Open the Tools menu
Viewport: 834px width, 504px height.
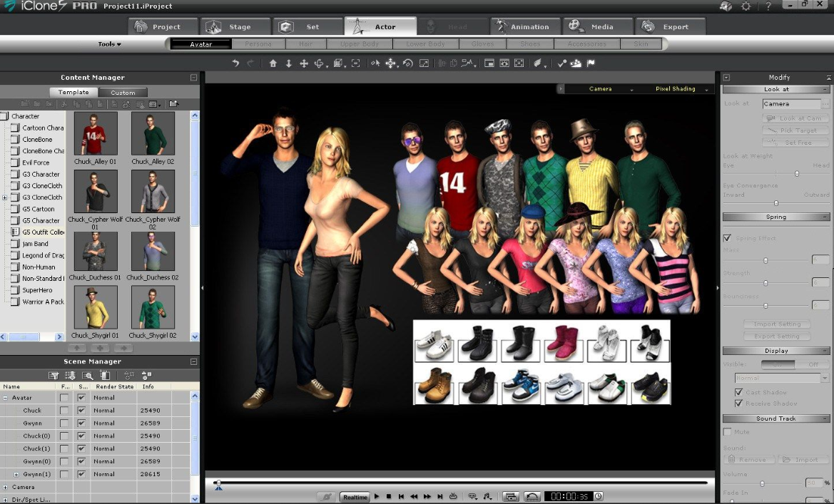point(109,44)
